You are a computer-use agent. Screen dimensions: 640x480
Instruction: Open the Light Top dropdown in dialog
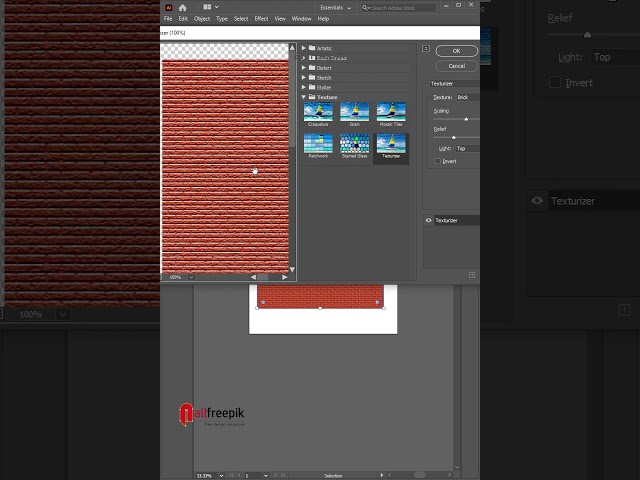467,148
